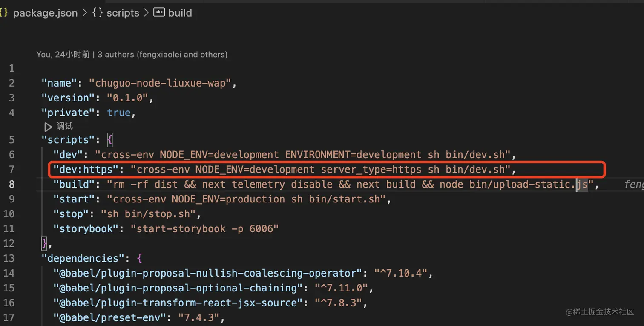The height and width of the screenshot is (326, 644).
Task: Click the abc string icon before build
Action: [159, 12]
